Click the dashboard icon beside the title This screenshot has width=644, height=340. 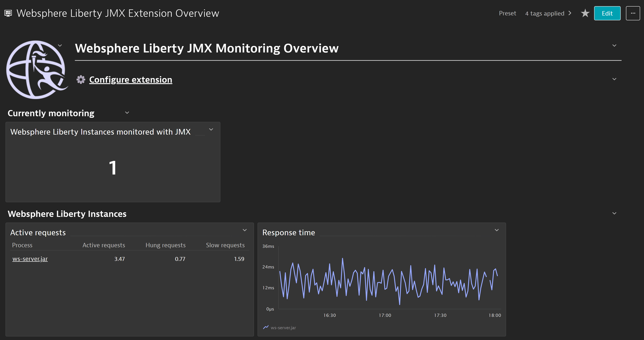(8, 13)
